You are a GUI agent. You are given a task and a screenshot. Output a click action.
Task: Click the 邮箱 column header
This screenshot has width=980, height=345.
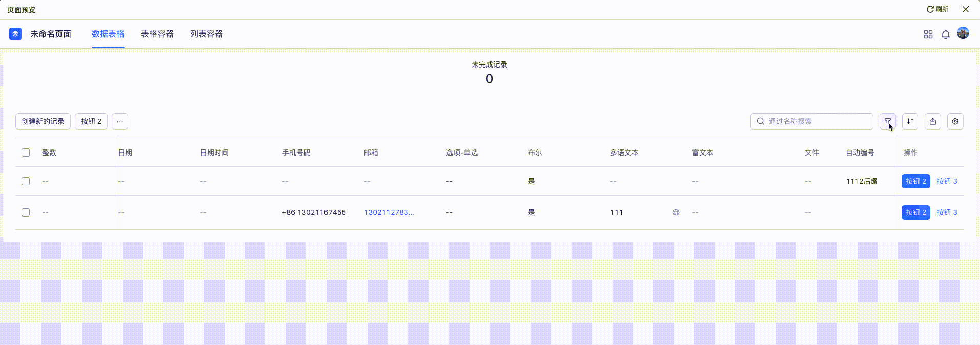pyautogui.click(x=371, y=153)
